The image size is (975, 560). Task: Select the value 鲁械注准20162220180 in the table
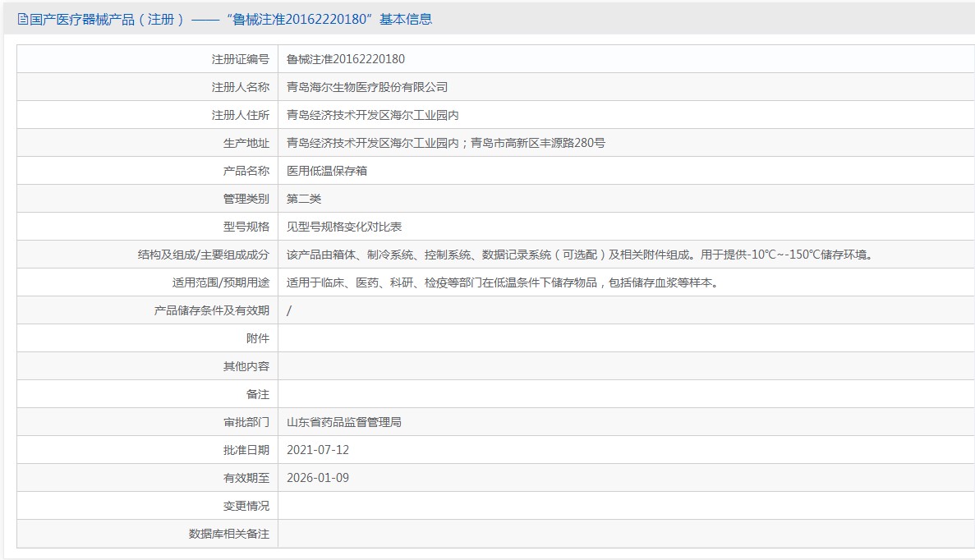point(345,59)
